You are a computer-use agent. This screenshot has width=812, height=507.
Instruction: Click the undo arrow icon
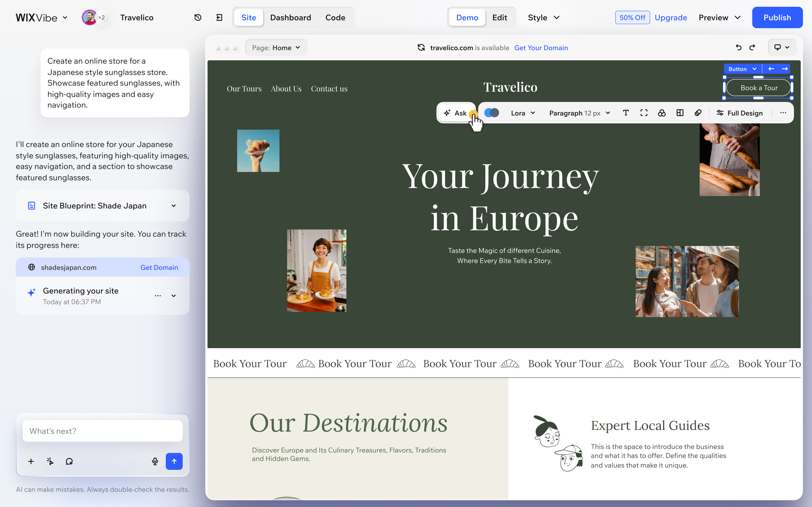[738, 48]
